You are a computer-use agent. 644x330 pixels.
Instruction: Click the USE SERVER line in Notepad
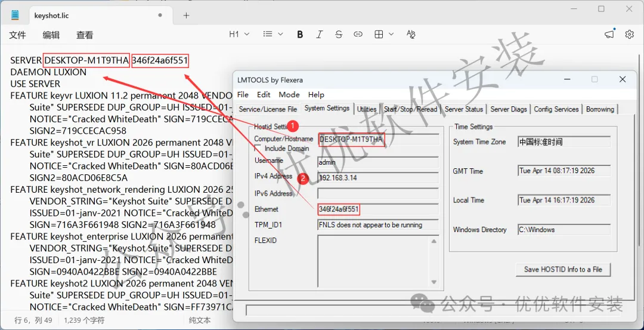(x=35, y=84)
